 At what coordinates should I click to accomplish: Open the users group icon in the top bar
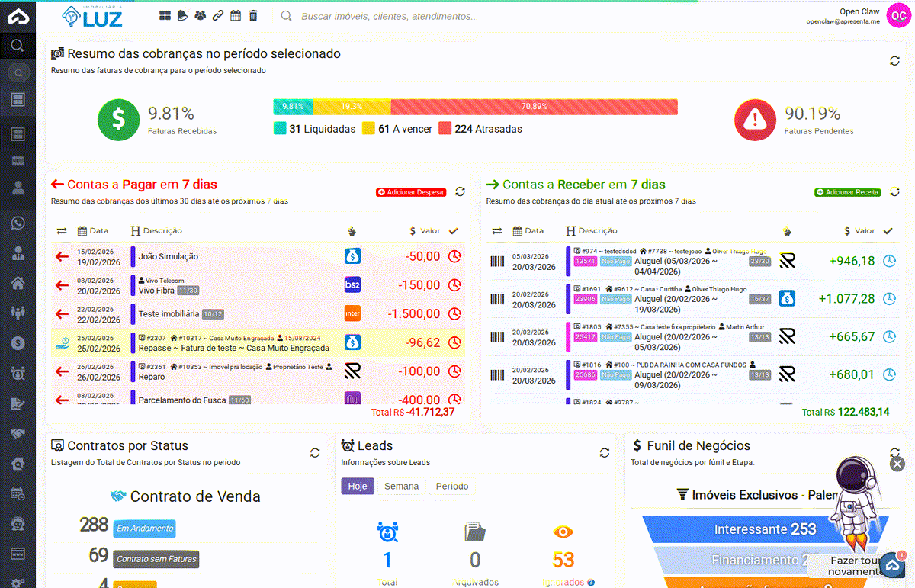pyautogui.click(x=200, y=14)
